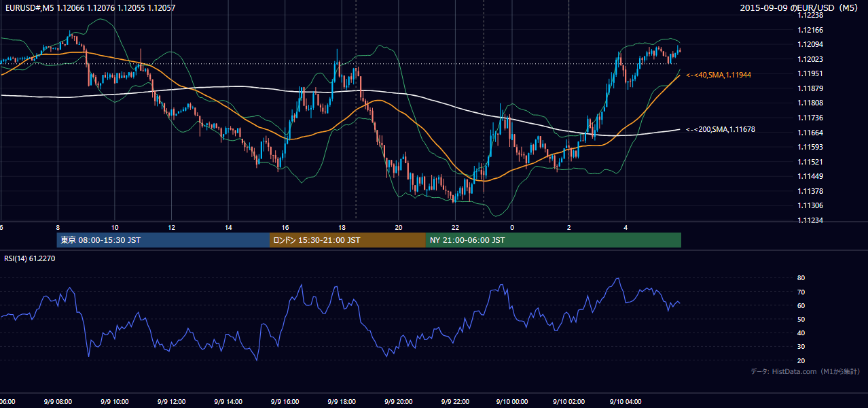
Task: Click the 9/9 12:00 time label
Action: pyautogui.click(x=171, y=401)
